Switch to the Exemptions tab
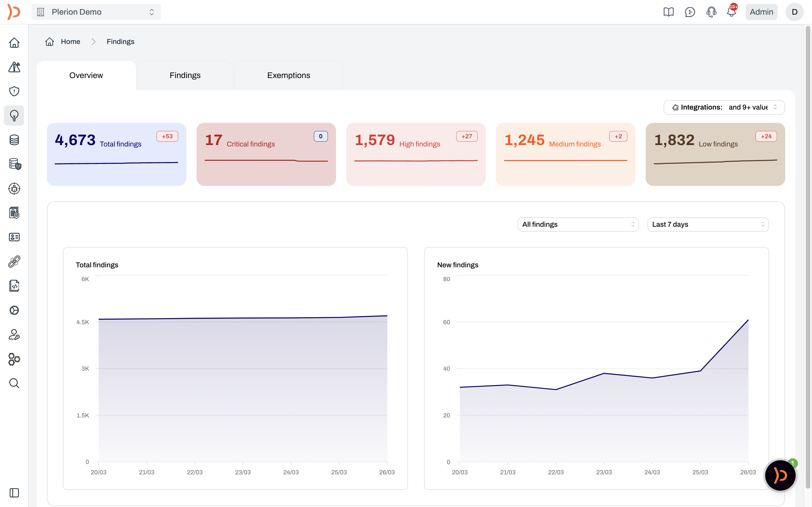 288,75
